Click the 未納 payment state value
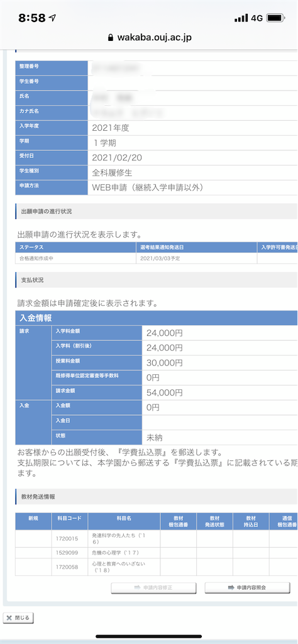The image size is (298, 644). 155,437
